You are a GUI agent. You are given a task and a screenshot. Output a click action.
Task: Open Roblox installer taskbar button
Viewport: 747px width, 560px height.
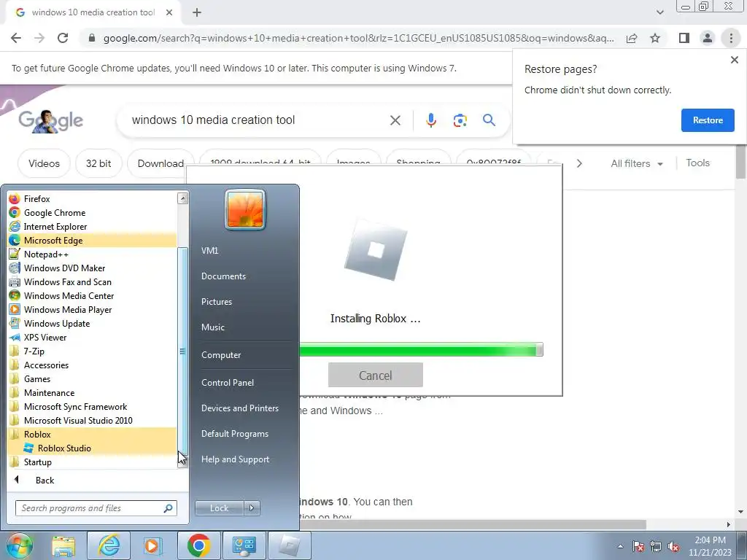tap(290, 545)
